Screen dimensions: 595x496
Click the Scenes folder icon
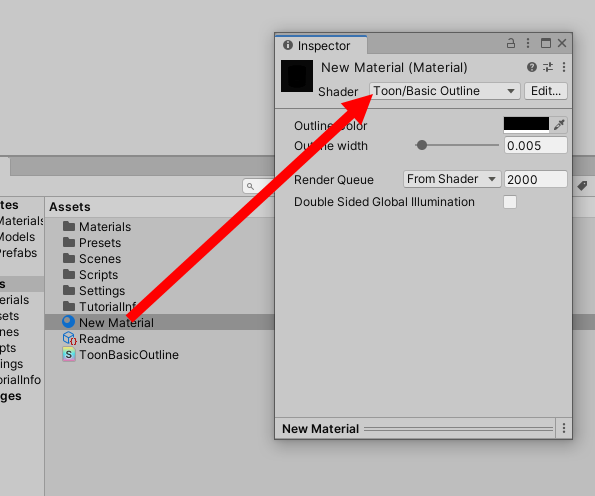coord(69,258)
